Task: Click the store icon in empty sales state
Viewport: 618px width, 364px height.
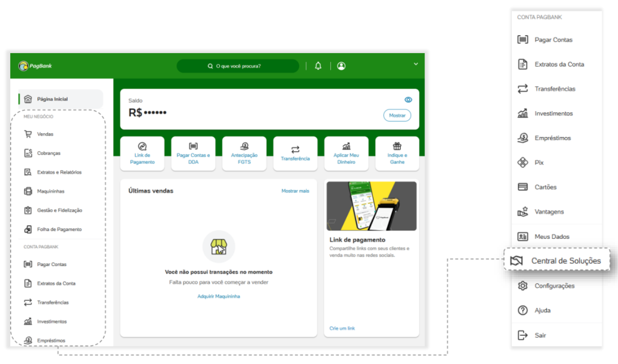Action: [219, 246]
